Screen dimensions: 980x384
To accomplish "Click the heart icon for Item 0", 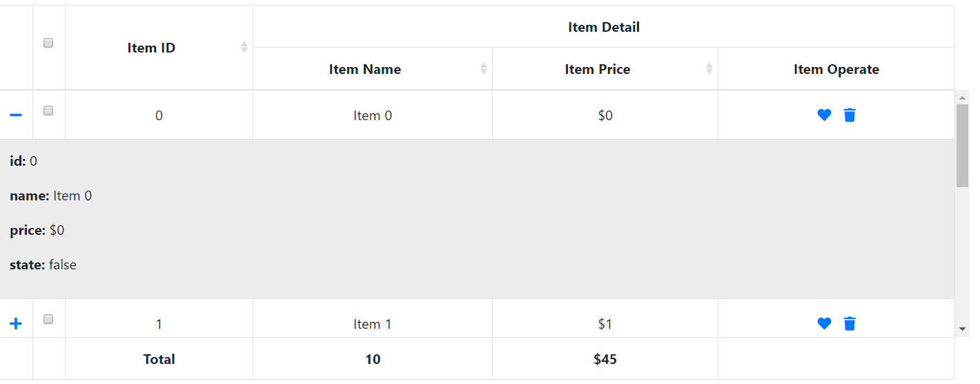I will coord(824,115).
